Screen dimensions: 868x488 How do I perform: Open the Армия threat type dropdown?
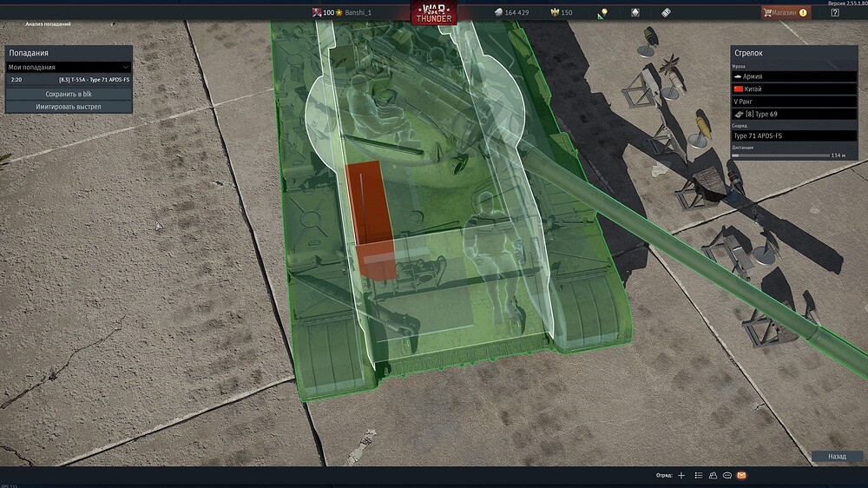tap(794, 76)
